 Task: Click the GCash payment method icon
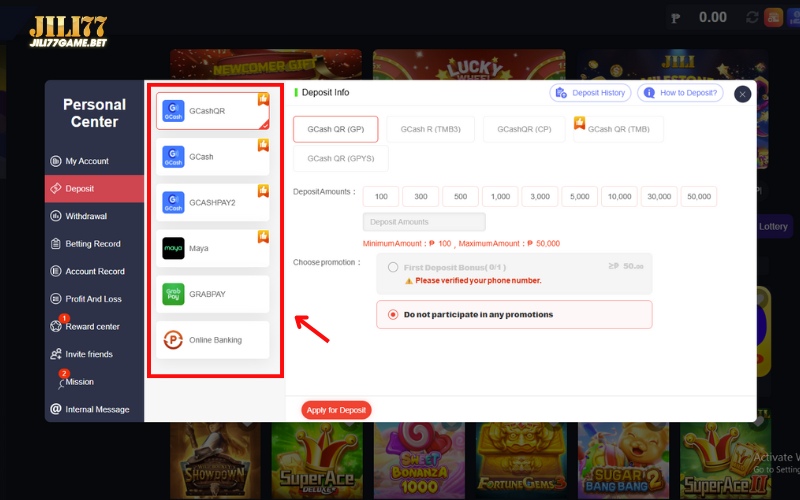(173, 157)
